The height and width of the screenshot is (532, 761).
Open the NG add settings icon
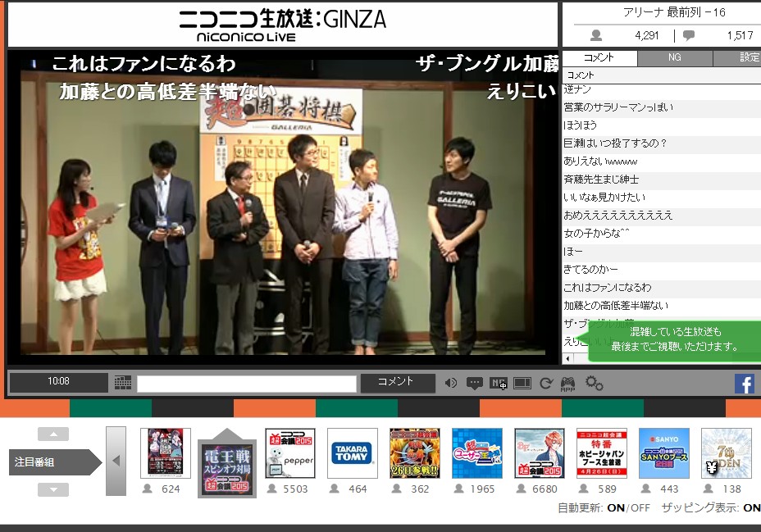click(x=499, y=384)
